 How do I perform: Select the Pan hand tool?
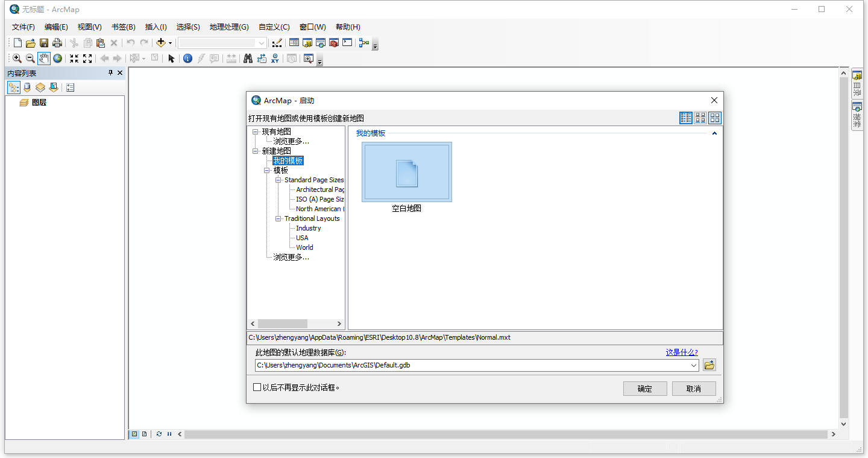(x=44, y=59)
